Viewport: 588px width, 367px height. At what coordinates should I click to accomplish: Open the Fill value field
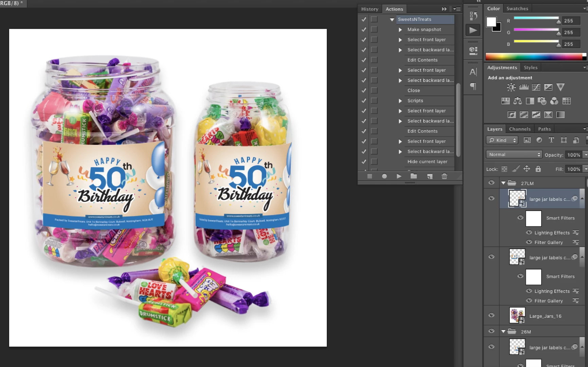tap(574, 169)
